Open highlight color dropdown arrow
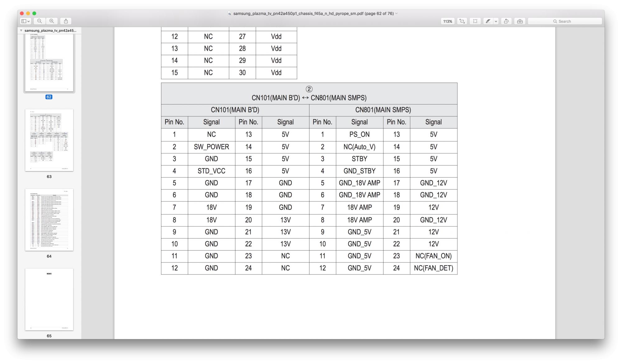Image resolution: width=622 pixels, height=364 pixels. pyautogui.click(x=496, y=21)
